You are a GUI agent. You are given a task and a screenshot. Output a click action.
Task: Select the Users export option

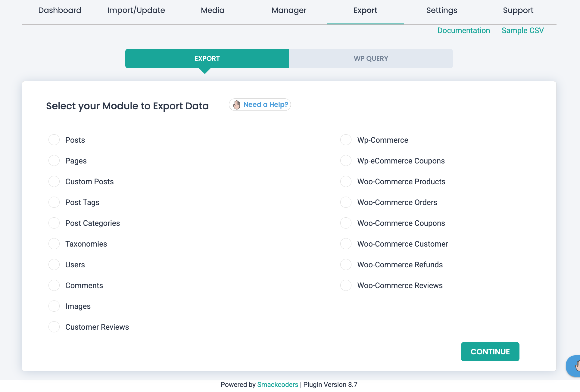point(54,265)
